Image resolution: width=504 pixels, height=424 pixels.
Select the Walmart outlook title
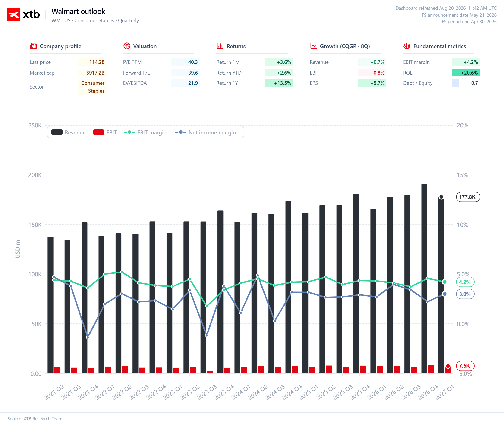tap(78, 11)
